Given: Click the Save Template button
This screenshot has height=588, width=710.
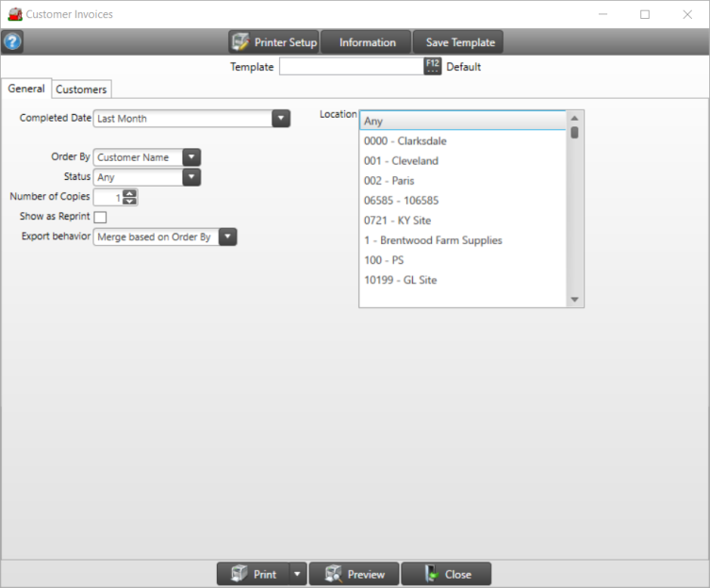Looking at the screenshot, I should pyautogui.click(x=459, y=42).
